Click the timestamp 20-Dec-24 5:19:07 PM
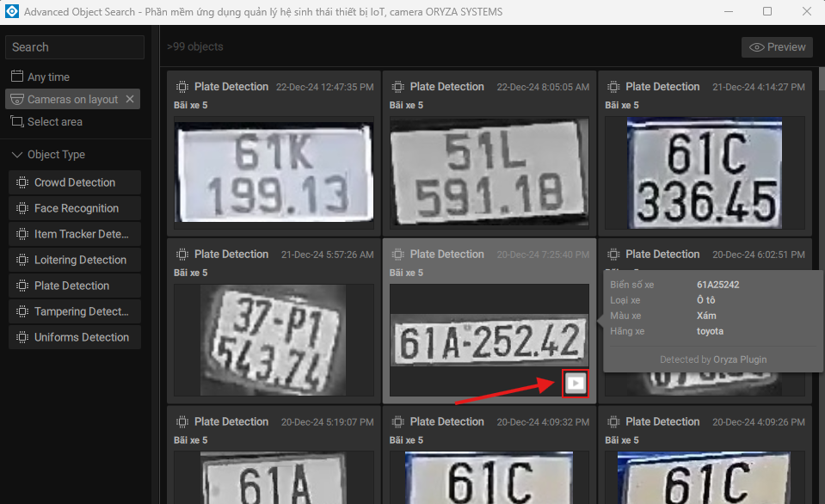The image size is (825, 504). coord(327,422)
